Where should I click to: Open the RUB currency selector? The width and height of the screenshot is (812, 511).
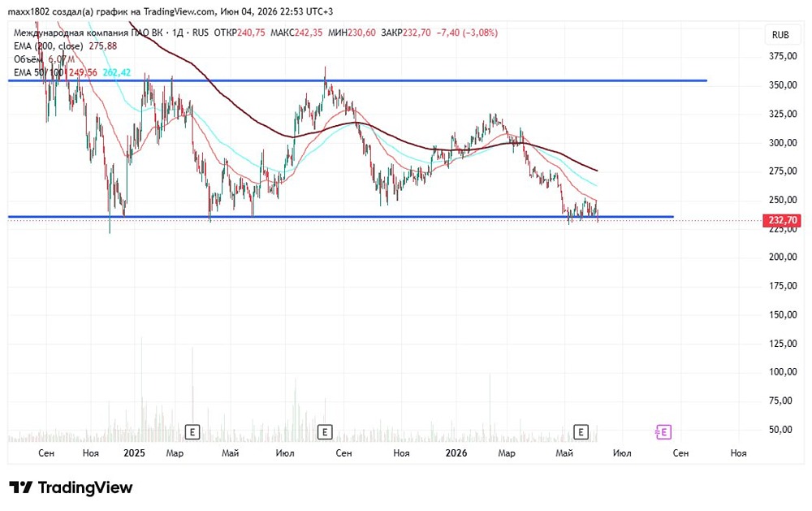[x=780, y=35]
